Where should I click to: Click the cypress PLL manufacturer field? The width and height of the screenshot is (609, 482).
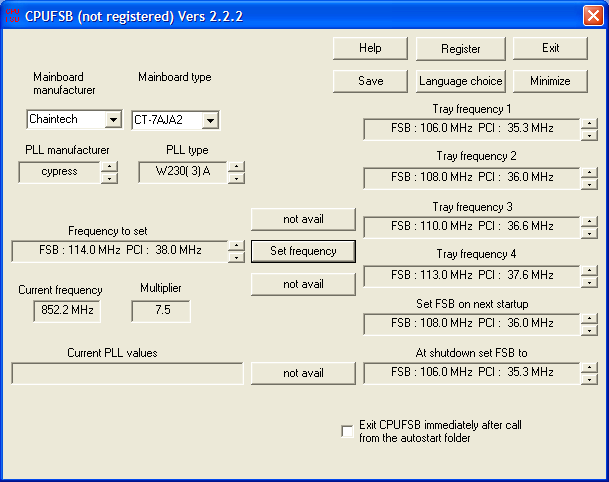(x=59, y=172)
